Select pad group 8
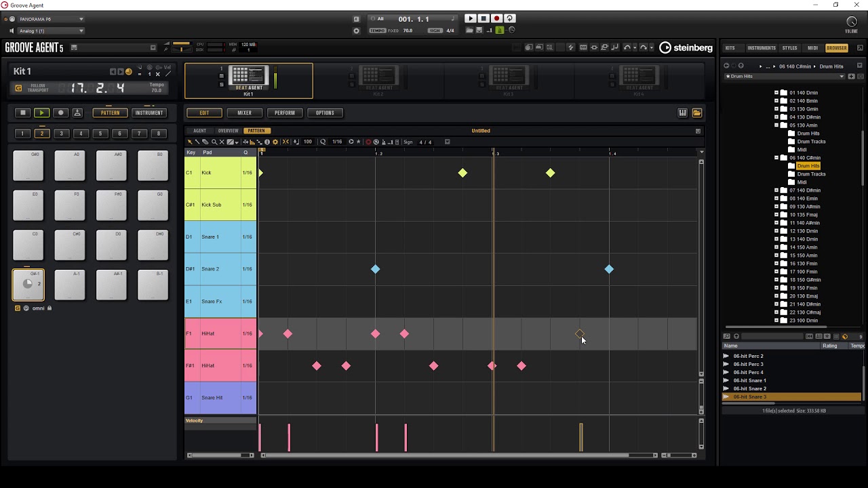Image resolution: width=868 pixels, height=488 pixels. tap(159, 134)
